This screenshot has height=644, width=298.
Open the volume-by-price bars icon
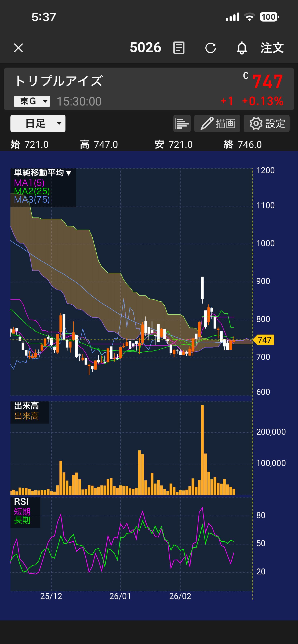(x=182, y=123)
